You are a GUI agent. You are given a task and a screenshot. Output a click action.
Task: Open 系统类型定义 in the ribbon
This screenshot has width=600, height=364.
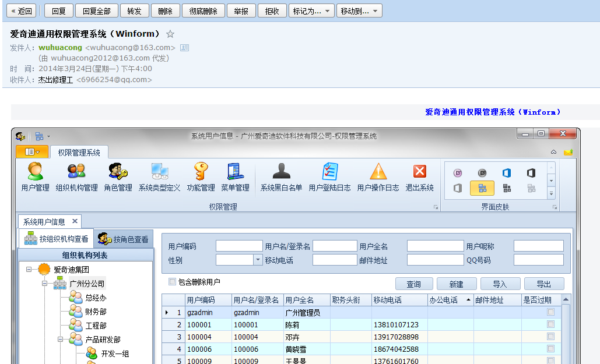click(x=159, y=176)
